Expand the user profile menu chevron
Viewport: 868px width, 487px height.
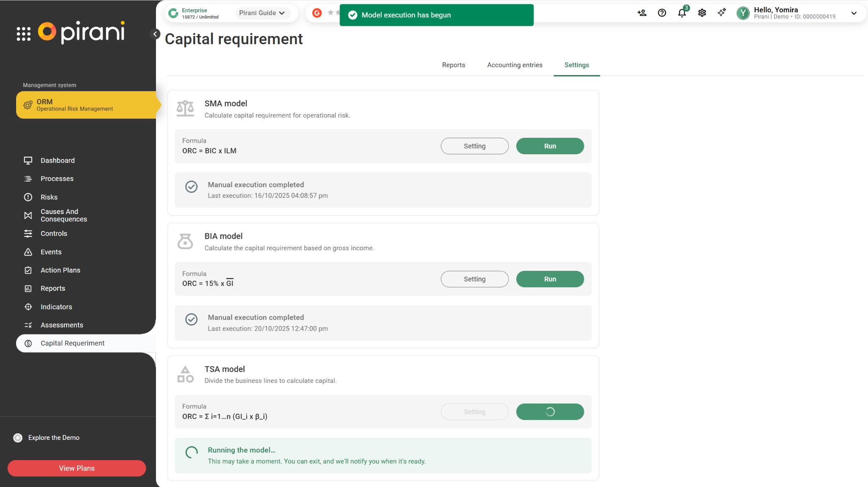[854, 13]
